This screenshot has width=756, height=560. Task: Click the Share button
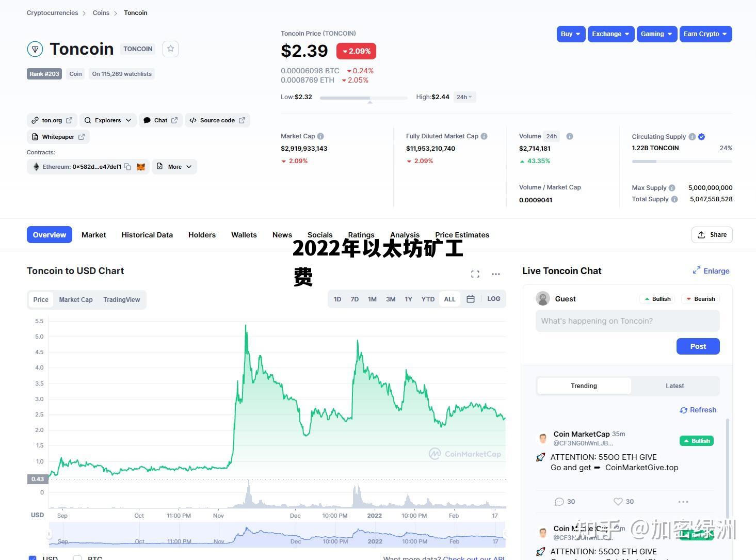click(712, 235)
